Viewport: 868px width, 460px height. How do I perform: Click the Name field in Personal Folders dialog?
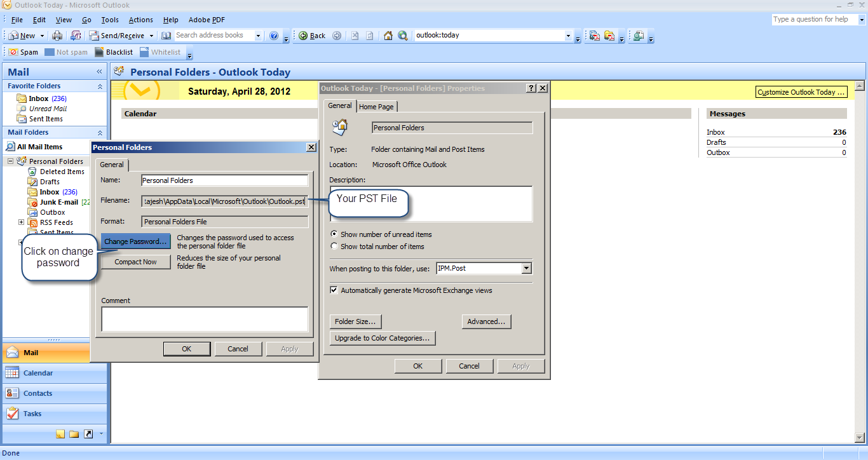224,180
